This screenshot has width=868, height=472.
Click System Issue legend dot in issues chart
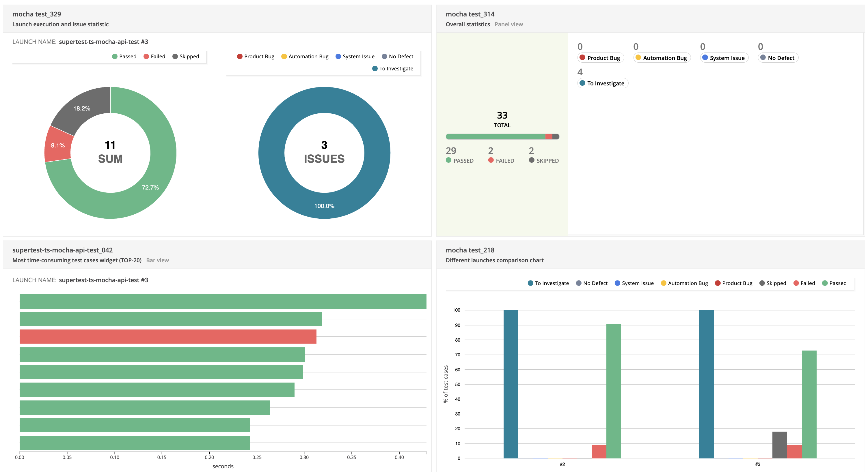tap(338, 56)
